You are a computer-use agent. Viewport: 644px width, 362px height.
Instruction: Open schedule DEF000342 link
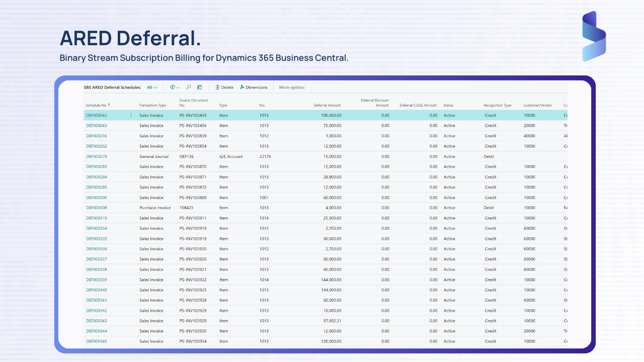click(x=97, y=311)
